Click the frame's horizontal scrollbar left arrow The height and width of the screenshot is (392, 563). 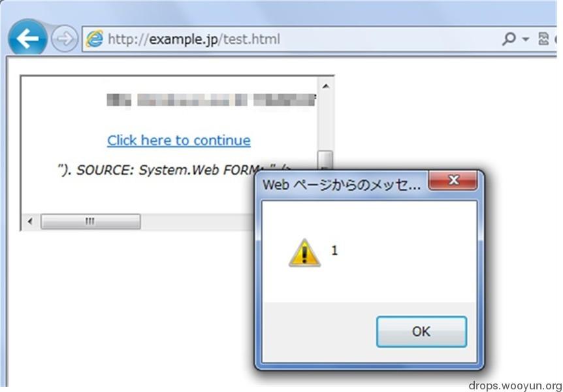click(30, 221)
